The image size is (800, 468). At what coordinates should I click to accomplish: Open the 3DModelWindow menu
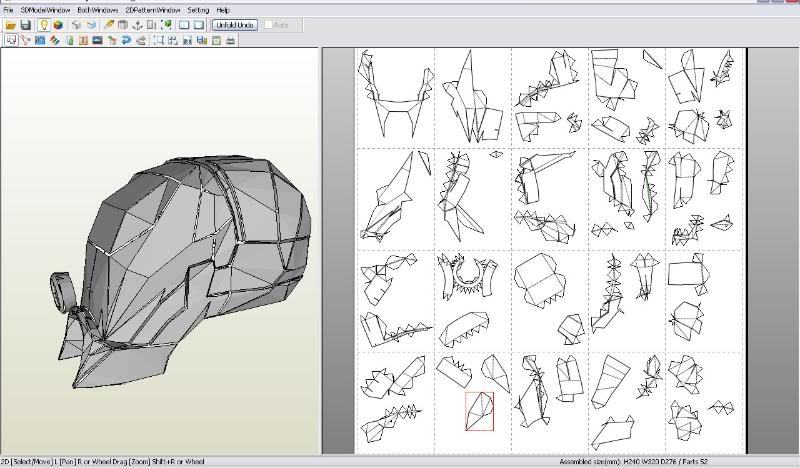45,10
